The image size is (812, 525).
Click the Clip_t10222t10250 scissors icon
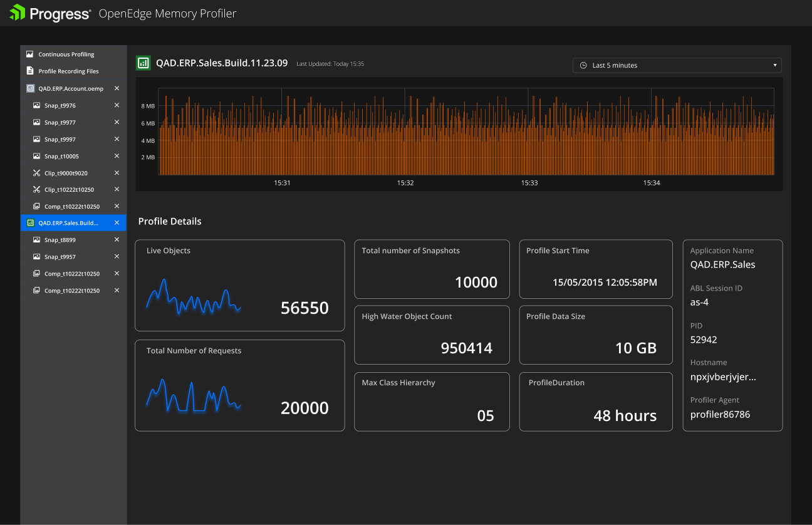coord(37,189)
